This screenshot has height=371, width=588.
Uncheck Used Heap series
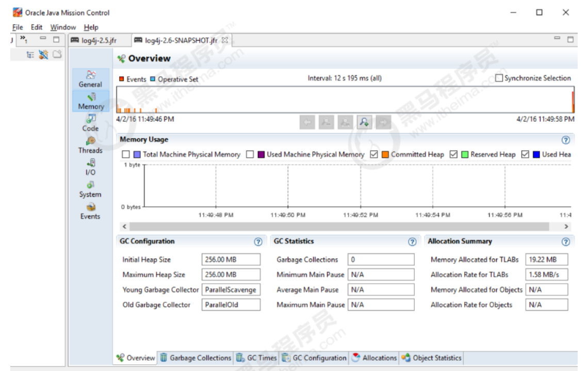click(x=525, y=154)
